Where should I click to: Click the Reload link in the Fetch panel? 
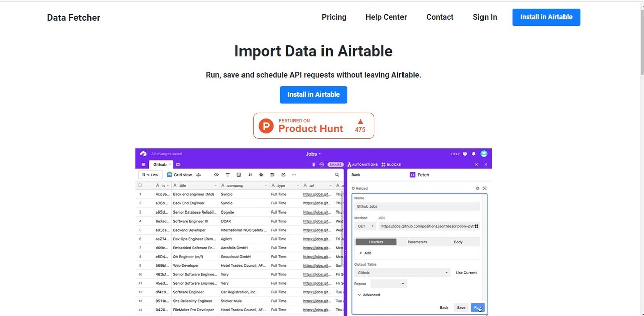pyautogui.click(x=360, y=188)
